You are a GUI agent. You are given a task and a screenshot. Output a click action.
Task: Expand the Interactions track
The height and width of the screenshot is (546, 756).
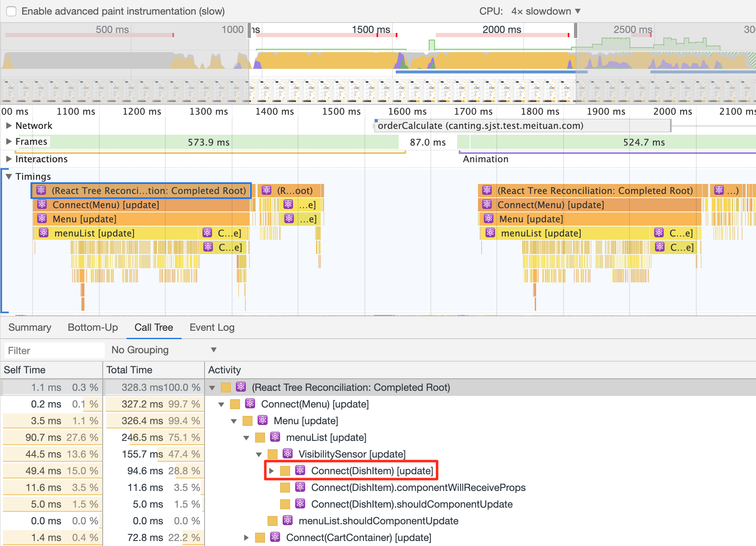(9, 159)
